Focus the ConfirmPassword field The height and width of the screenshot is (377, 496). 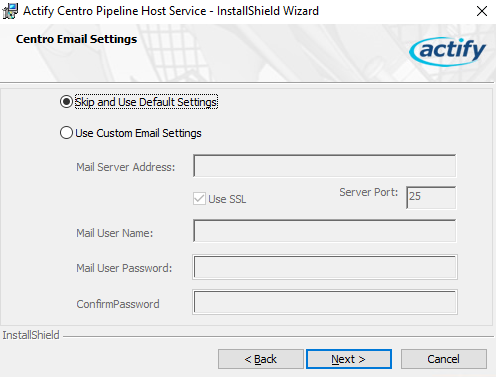tap(325, 302)
